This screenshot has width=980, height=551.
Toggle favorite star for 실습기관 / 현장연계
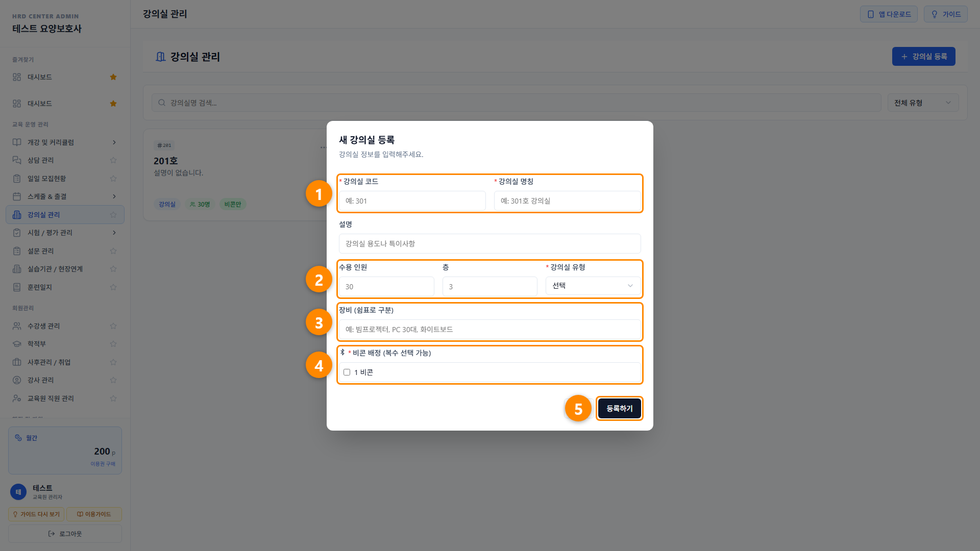pyautogui.click(x=113, y=269)
